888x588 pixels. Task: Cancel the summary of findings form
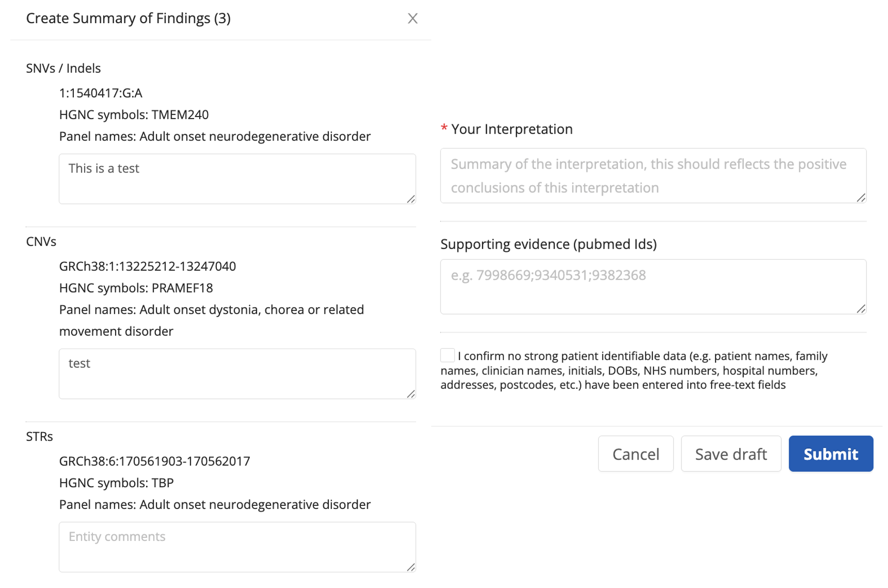pos(635,454)
